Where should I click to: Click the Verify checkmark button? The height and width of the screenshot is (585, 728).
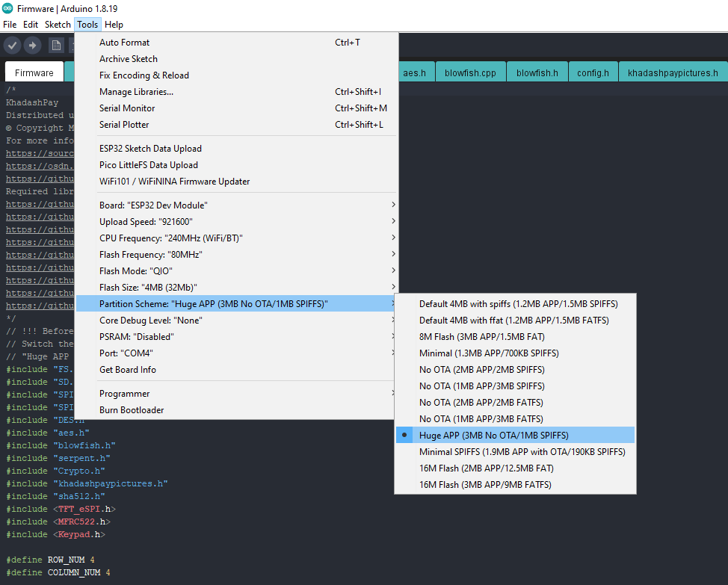pyautogui.click(x=12, y=46)
